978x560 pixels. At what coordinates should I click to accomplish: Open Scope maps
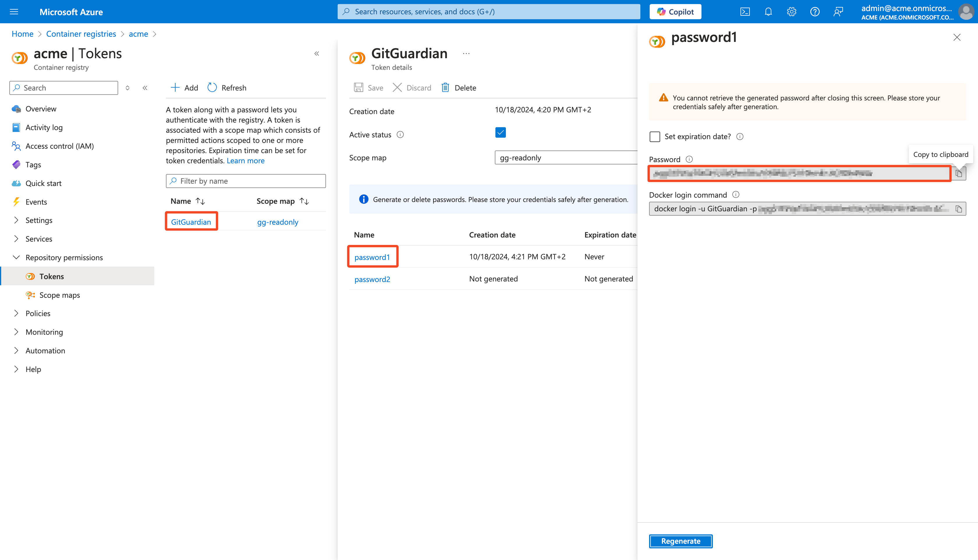click(x=60, y=295)
